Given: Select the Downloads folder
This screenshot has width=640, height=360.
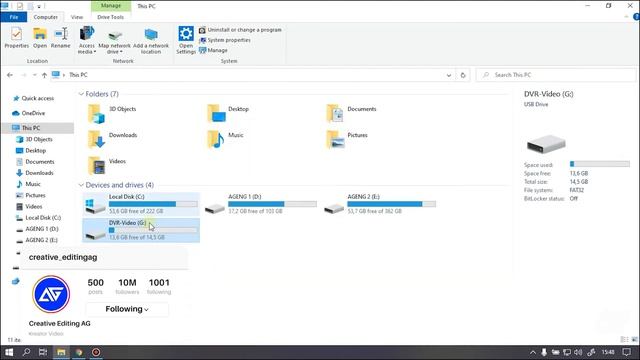Looking at the screenshot, I should pos(113,139).
